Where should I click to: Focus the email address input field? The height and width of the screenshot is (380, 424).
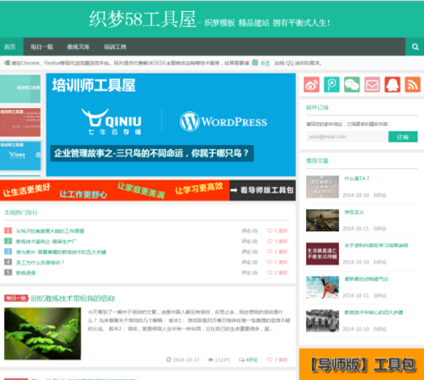[x=347, y=137]
